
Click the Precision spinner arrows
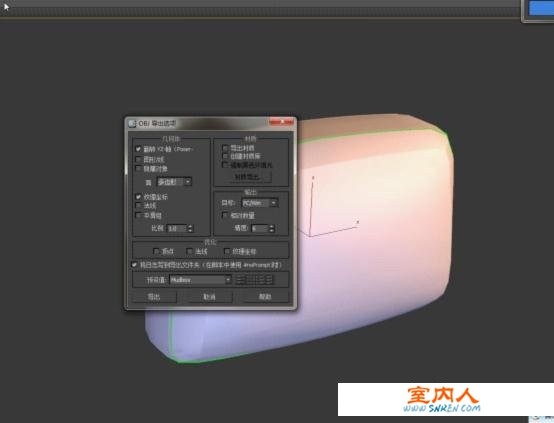pos(272,229)
